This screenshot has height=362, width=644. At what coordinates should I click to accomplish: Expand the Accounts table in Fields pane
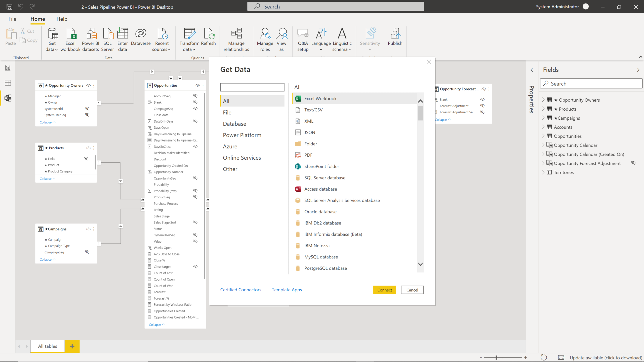pyautogui.click(x=544, y=127)
